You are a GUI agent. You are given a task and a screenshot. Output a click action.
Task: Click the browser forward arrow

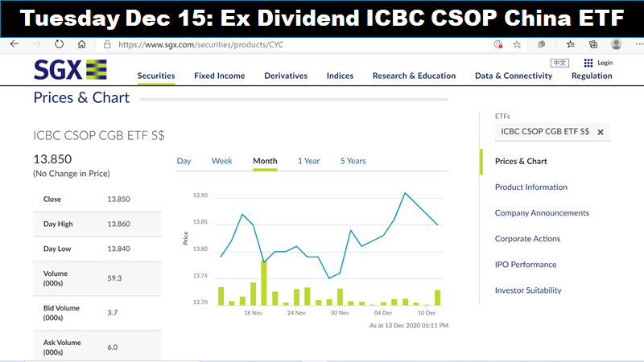pyautogui.click(x=36, y=44)
